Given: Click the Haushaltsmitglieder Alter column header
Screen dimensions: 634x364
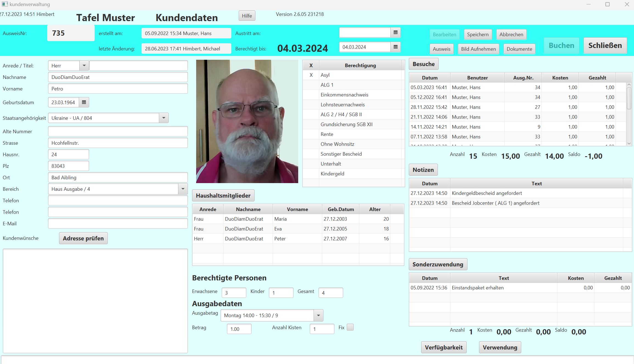Looking at the screenshot, I should pos(375,209).
